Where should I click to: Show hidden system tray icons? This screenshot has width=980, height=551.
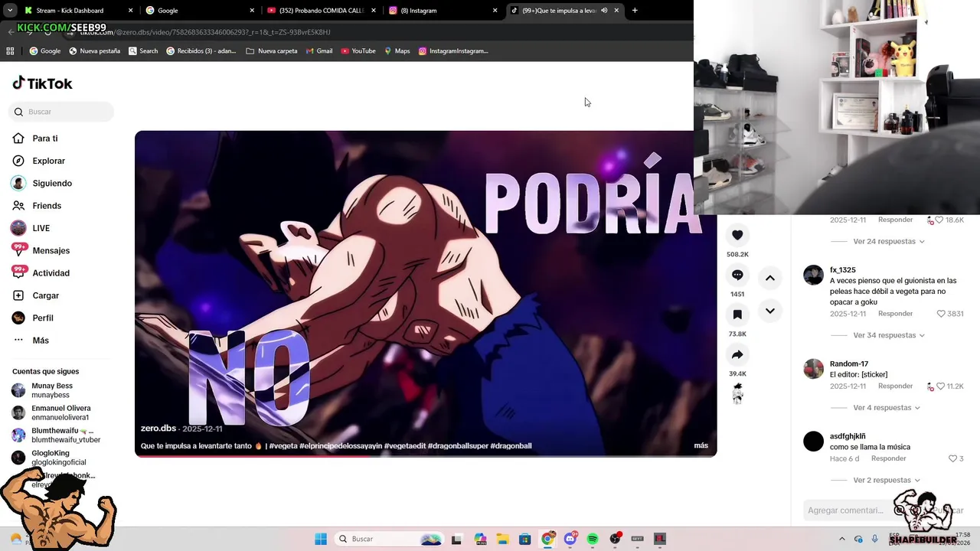tap(842, 539)
